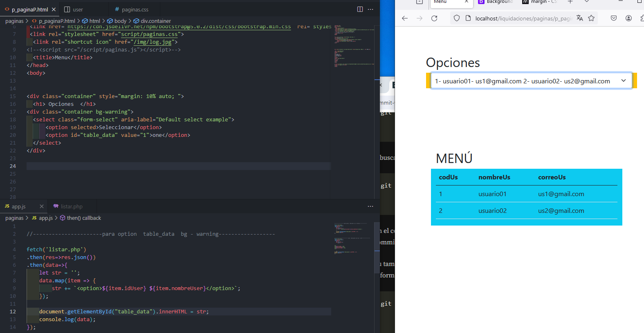Click the bottom editor vertical scrollbar

pyautogui.click(x=377, y=248)
